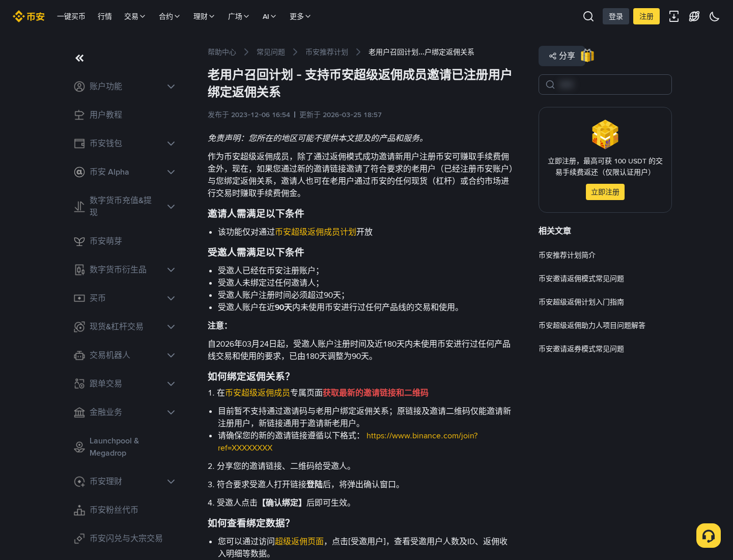Screen dimensions: 733x560
Task: Collapse sidebar with double-chevron icon
Action: click(79, 58)
